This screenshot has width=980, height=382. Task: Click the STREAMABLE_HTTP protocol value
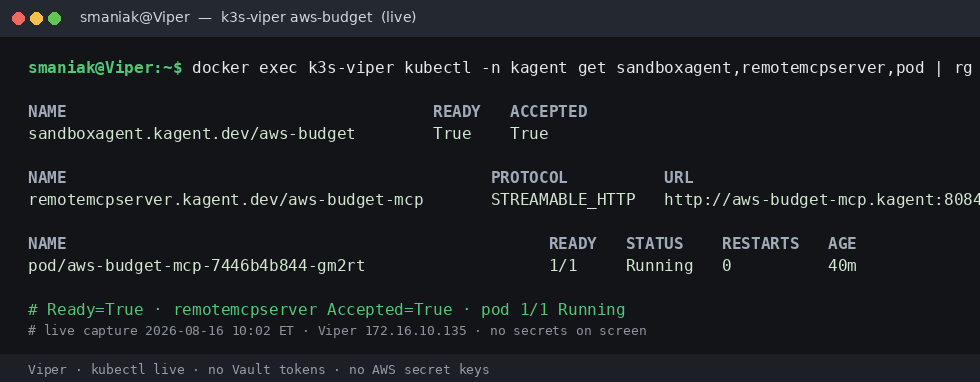tap(563, 200)
